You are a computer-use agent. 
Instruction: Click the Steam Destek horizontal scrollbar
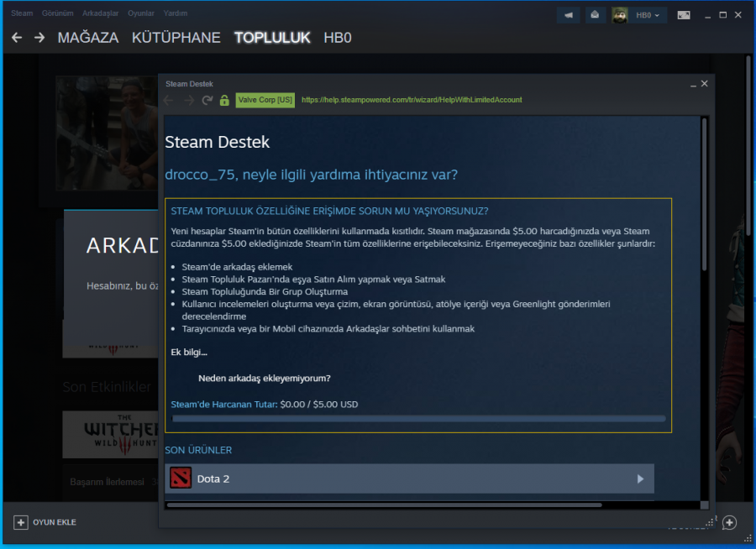[384, 505]
